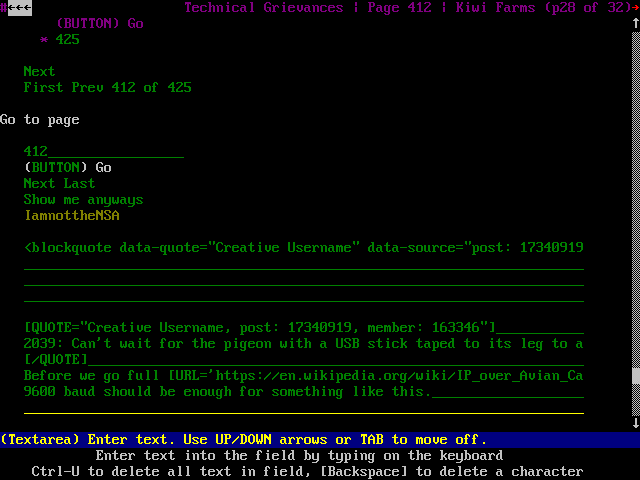Image resolution: width=640 pixels, height=480 pixels.
Task: Follow the First link
Action: coord(43,87)
